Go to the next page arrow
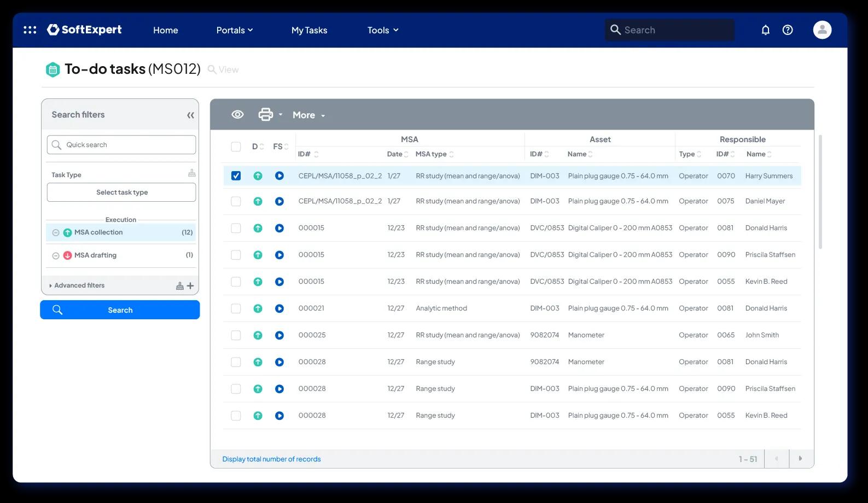This screenshot has width=868, height=503. pyautogui.click(x=801, y=459)
